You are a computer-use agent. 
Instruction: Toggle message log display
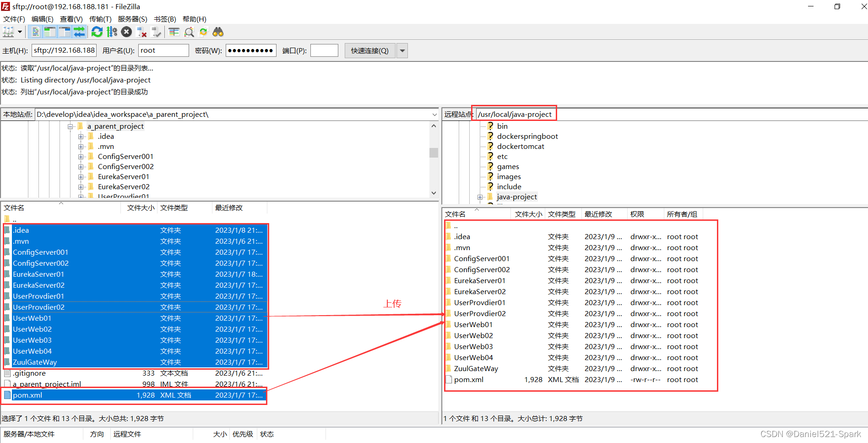pos(35,32)
